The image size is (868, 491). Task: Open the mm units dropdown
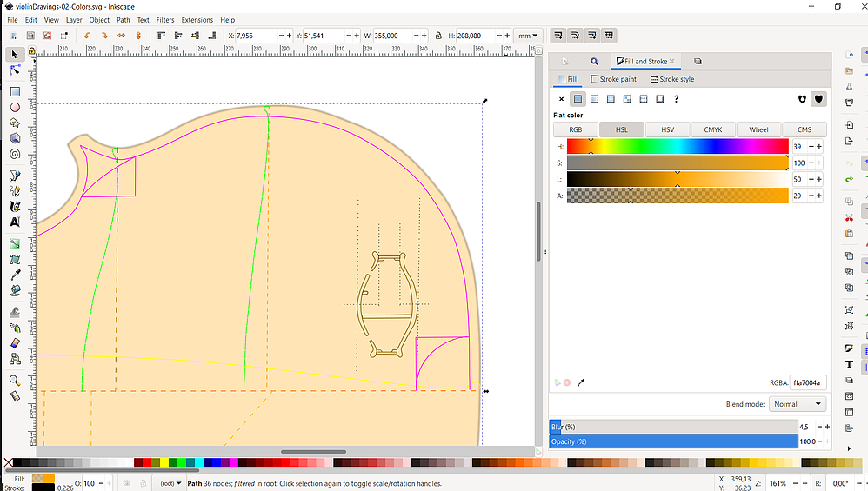click(x=528, y=36)
